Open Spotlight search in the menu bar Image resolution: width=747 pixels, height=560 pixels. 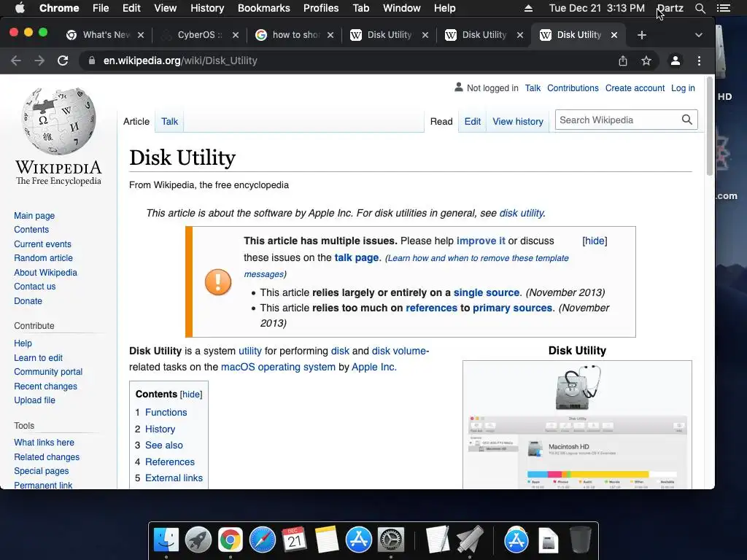click(700, 8)
